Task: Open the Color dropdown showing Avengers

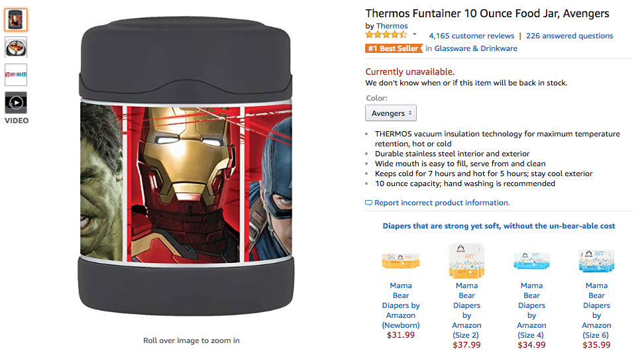Action: pos(390,113)
